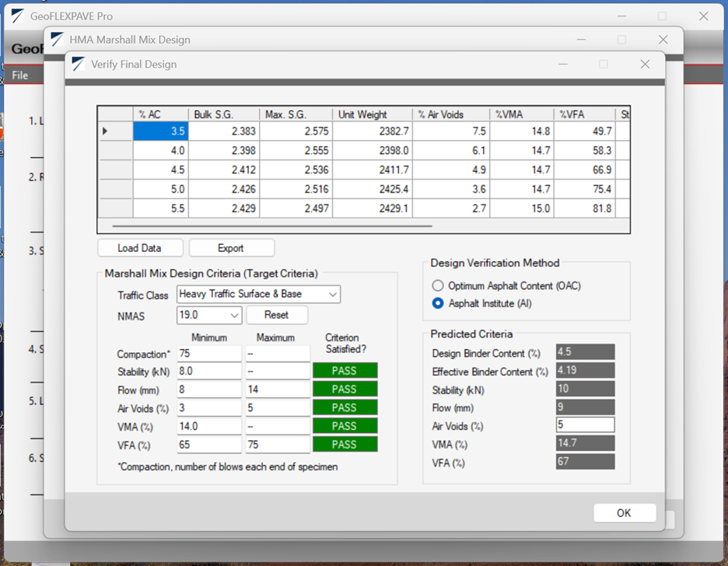
Task: Click the Flow maximum field 14
Action: click(278, 390)
